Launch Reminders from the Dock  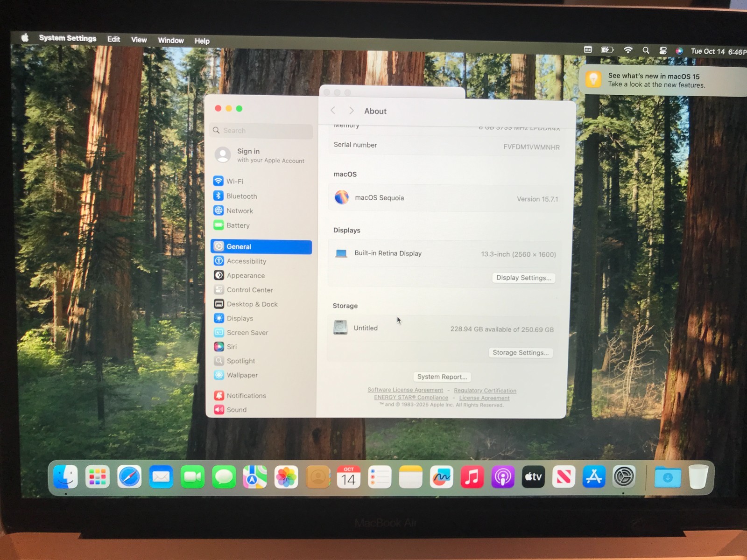coord(380,477)
